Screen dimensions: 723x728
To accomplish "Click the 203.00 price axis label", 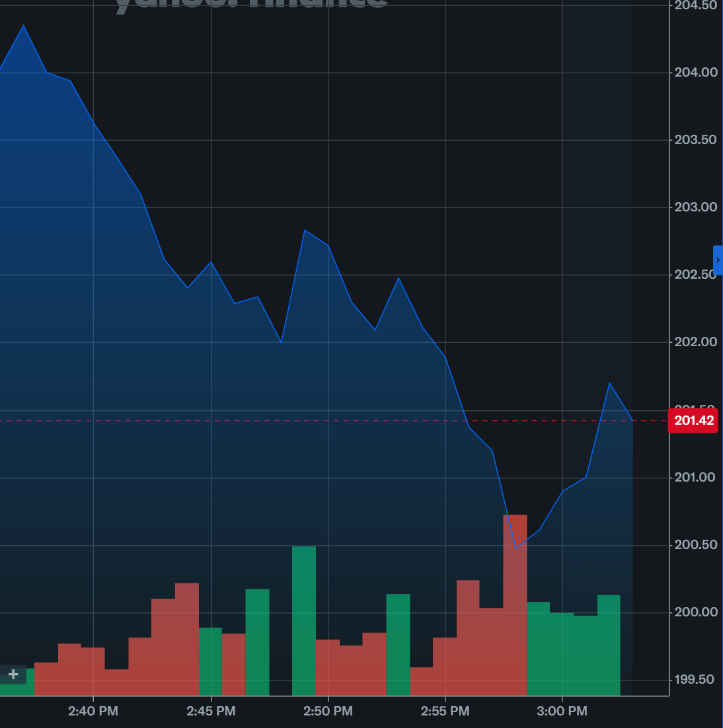I will tap(696, 207).
